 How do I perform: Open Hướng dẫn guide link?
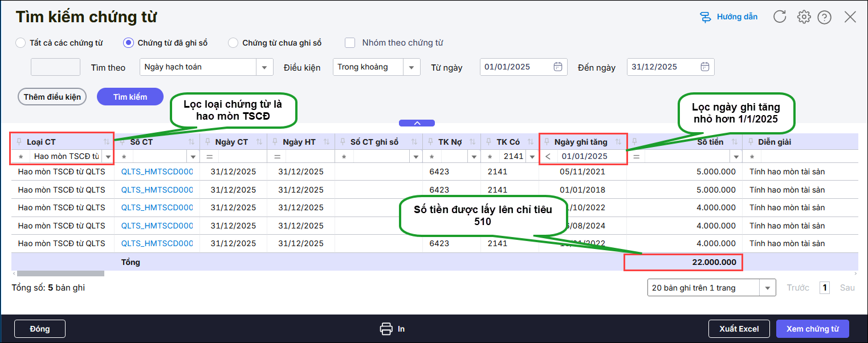(x=729, y=17)
